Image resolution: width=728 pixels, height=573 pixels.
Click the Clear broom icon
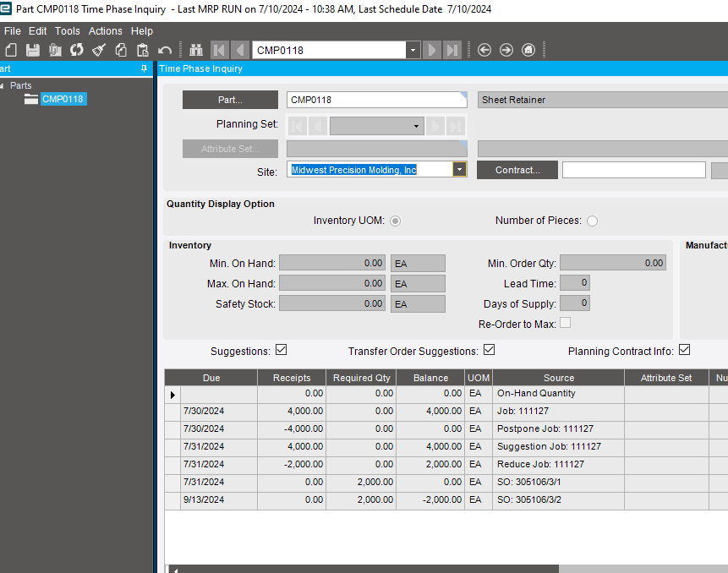tap(99, 50)
